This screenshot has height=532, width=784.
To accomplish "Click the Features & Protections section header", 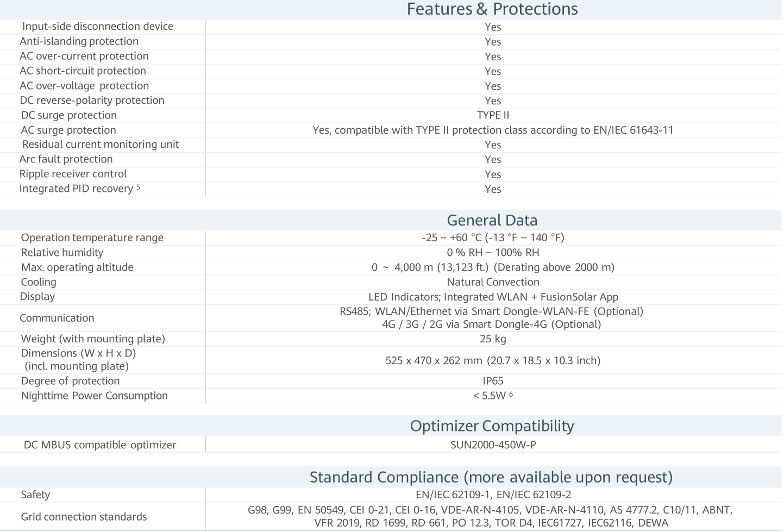I will [492, 9].
